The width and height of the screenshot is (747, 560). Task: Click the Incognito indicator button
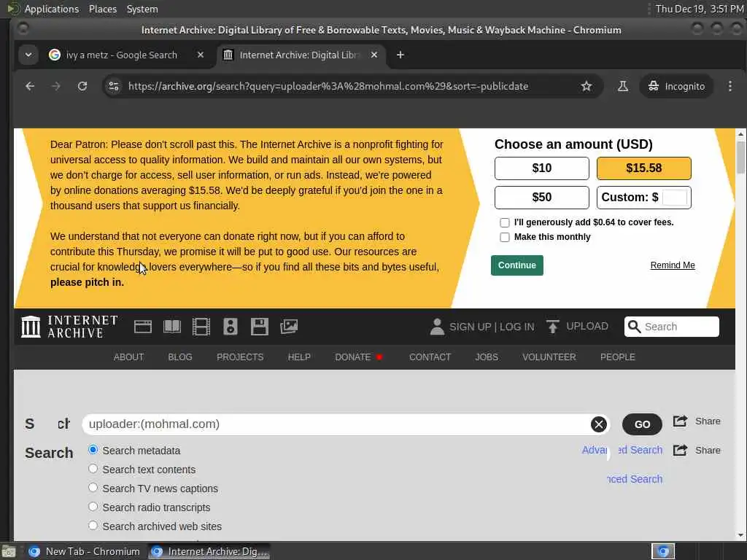click(676, 86)
